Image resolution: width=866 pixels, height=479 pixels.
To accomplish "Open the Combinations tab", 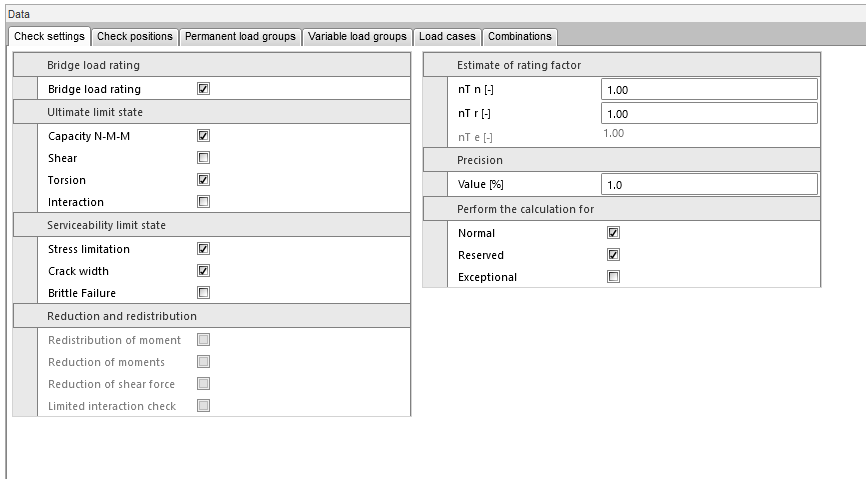I will [x=519, y=37].
